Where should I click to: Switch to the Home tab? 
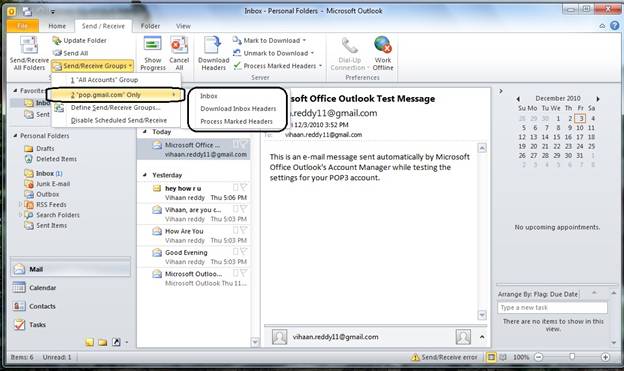[x=57, y=26]
